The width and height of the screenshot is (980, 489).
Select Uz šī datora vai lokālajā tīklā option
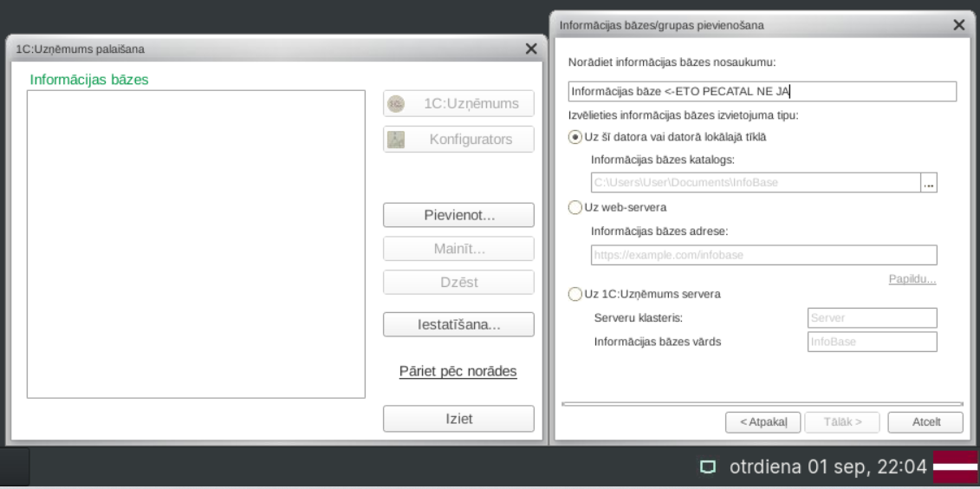[575, 137]
